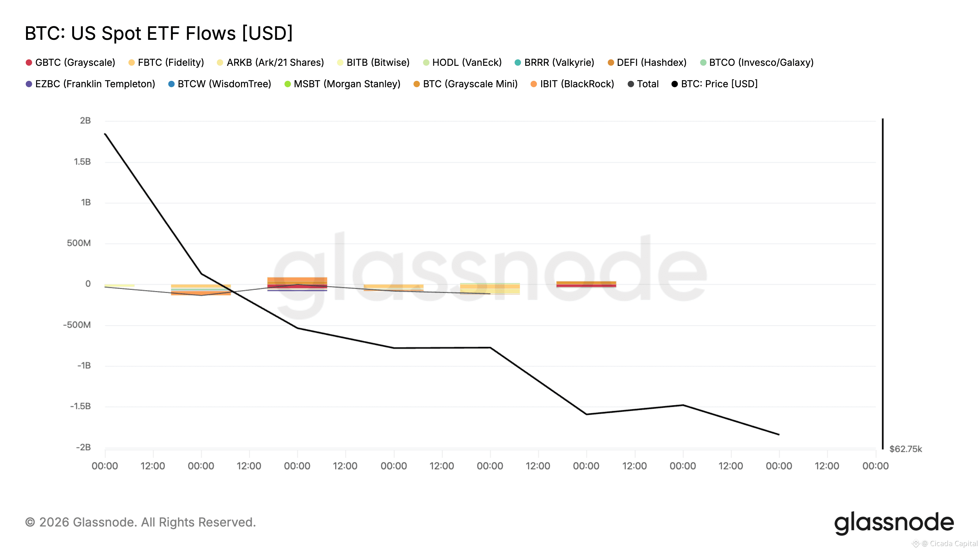Click the -1.5B y-axis label

[x=81, y=406]
